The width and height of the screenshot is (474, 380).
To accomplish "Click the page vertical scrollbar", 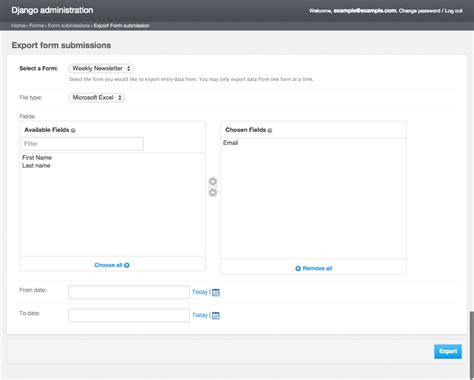I will (472, 345).
